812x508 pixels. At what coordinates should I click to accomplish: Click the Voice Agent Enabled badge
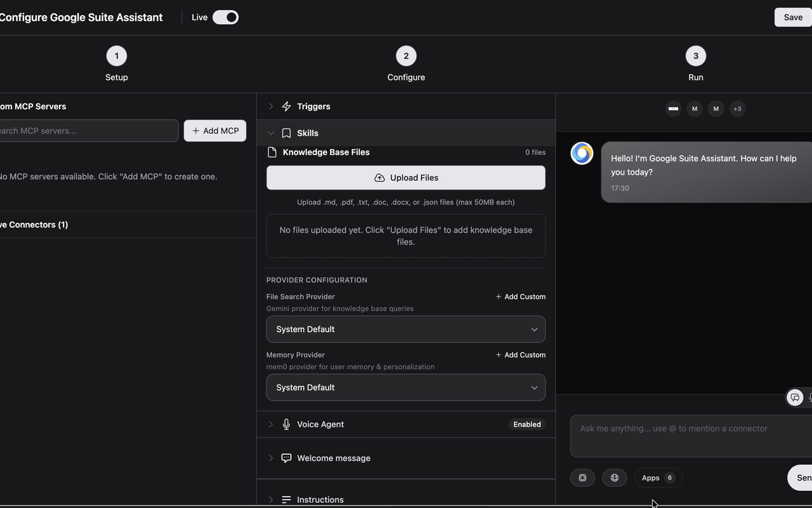point(527,424)
